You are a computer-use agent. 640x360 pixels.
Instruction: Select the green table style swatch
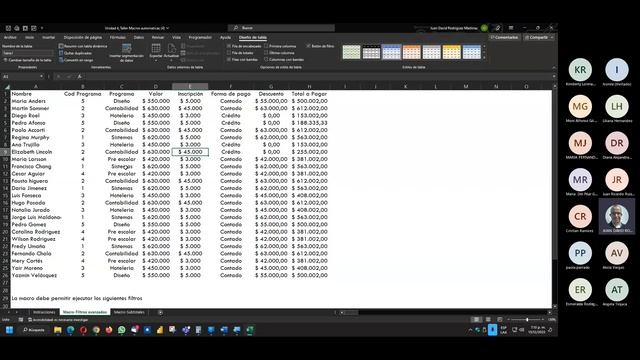pos(351,52)
